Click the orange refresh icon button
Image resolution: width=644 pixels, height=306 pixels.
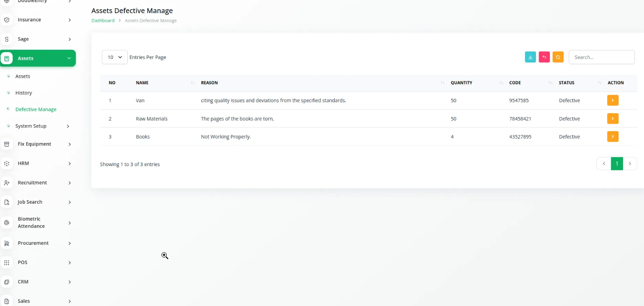point(558,57)
